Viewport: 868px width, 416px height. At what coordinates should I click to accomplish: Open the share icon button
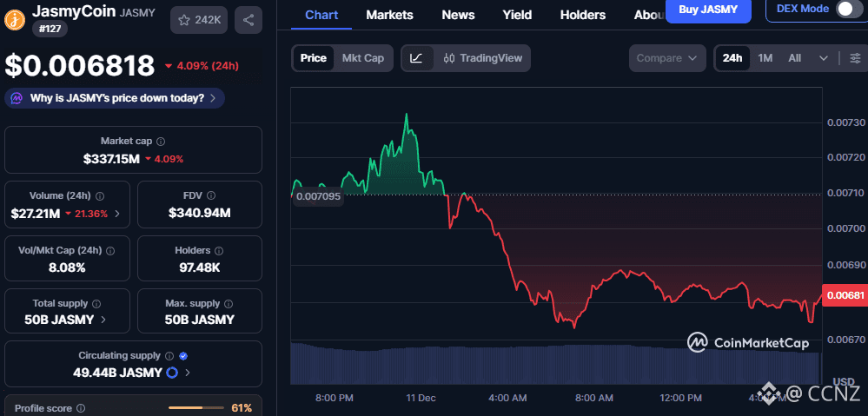click(248, 21)
